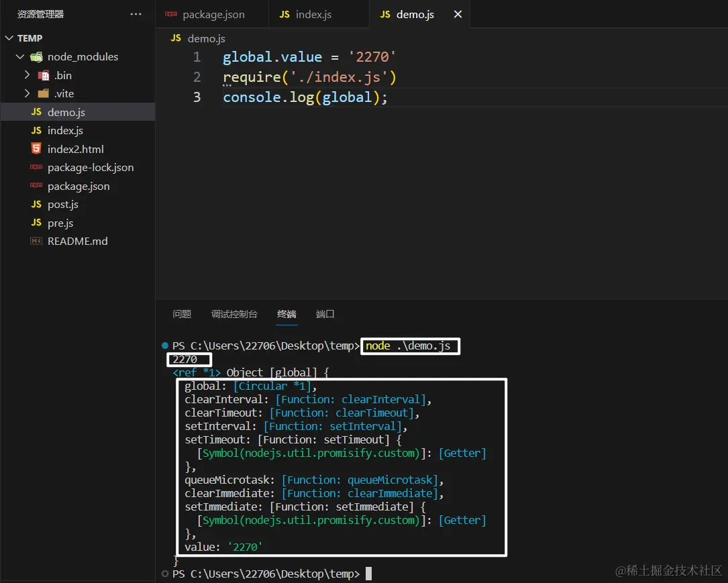
Task: Open README.md in the explorer
Action: [x=78, y=242]
